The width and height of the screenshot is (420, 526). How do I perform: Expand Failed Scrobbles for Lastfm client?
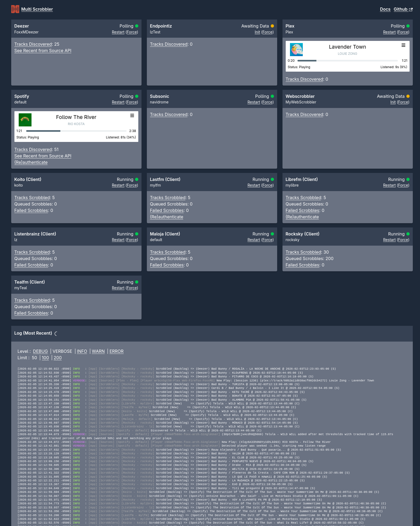[167, 211]
